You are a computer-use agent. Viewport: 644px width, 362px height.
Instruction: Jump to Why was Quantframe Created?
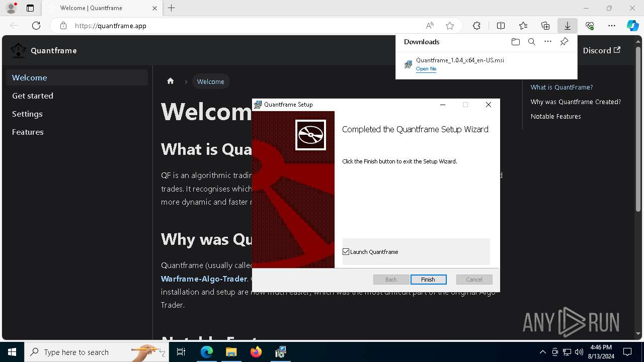[x=576, y=102]
